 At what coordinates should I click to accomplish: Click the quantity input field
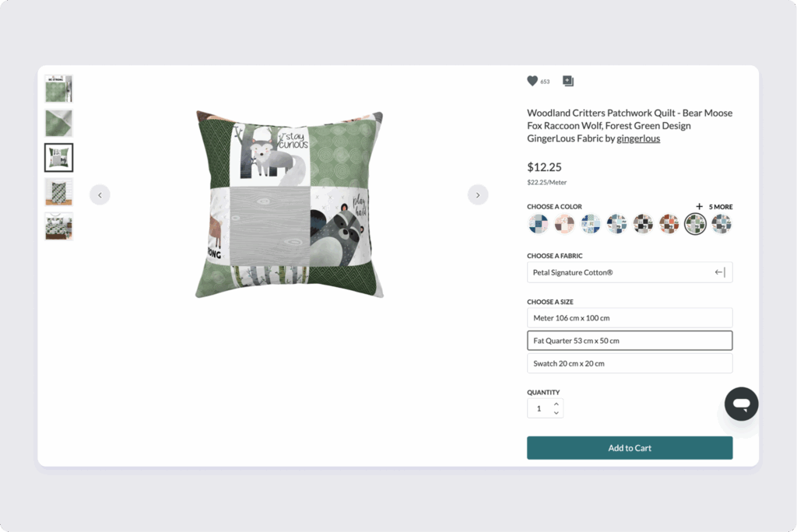click(539, 408)
